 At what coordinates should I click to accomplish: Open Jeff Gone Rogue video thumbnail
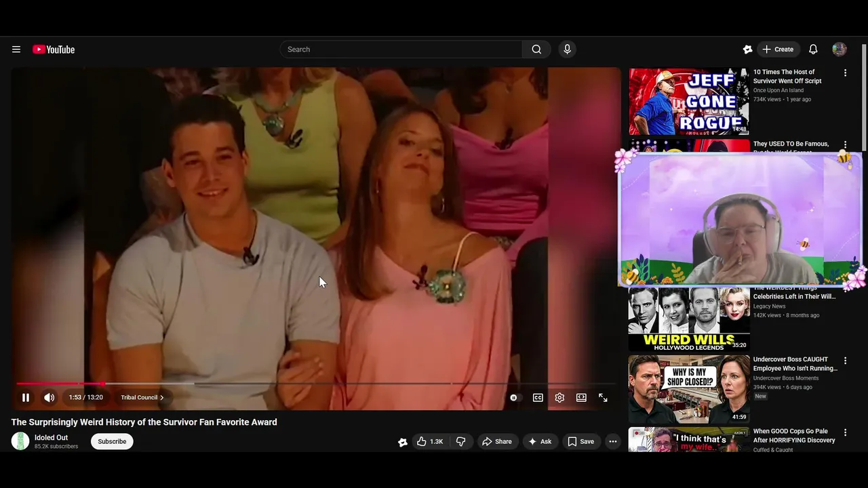689,102
